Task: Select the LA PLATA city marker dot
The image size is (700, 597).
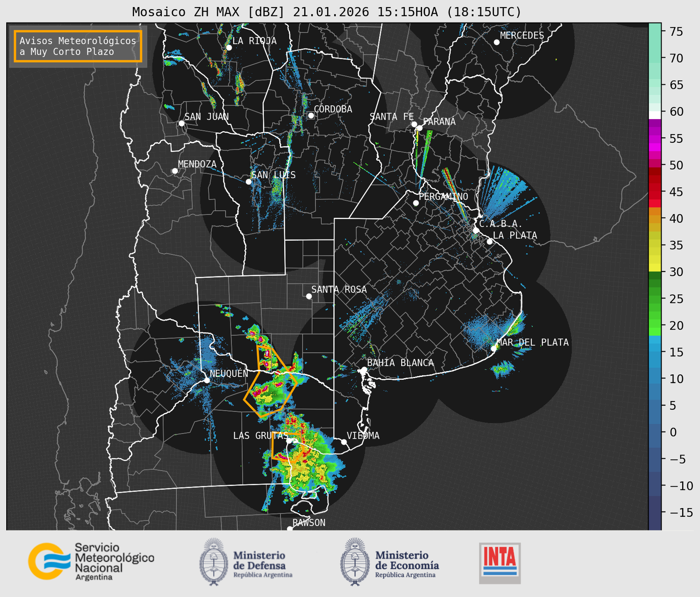Action: coord(490,242)
